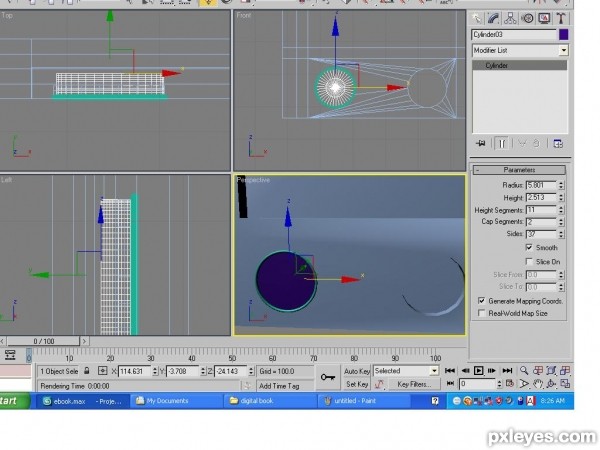Select the Pan View hand tool
Viewport: 600px width, 450px height.
coord(538,383)
